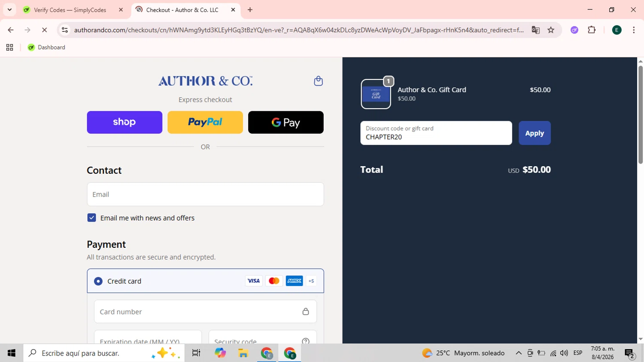Click the translate page icon in address bar
This screenshot has height=362, width=644.
point(535,30)
